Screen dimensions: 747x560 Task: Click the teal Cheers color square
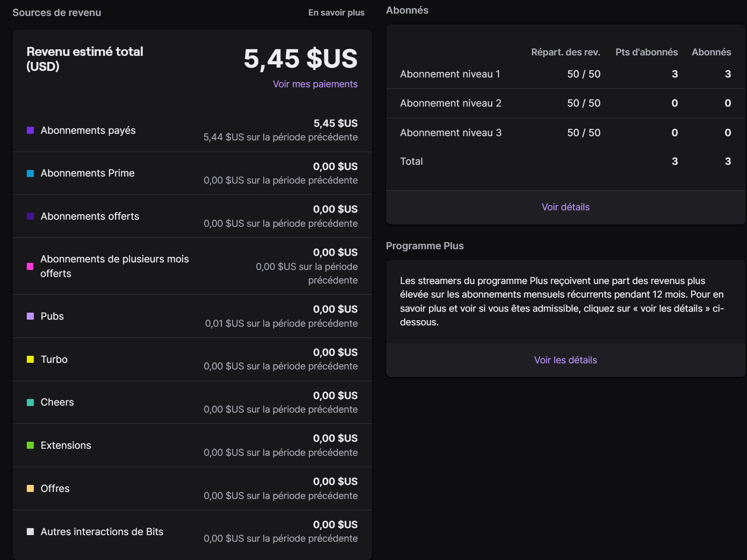click(30, 402)
